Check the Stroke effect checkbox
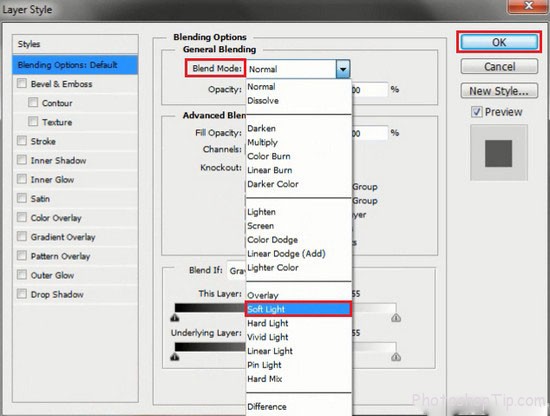This screenshot has width=550, height=416. (22, 141)
